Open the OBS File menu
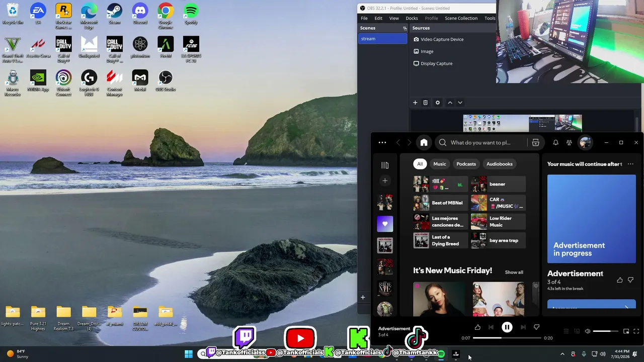The height and width of the screenshot is (362, 644). pos(364,18)
